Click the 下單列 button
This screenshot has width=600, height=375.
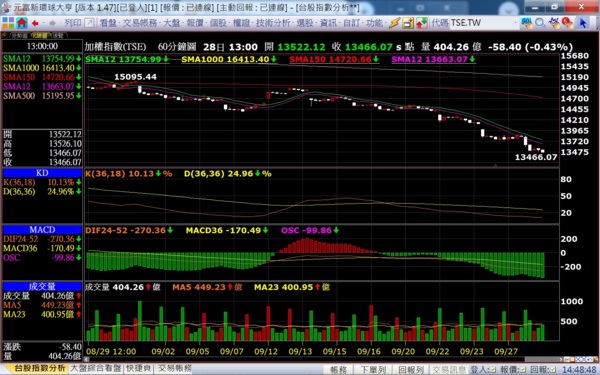(373, 370)
